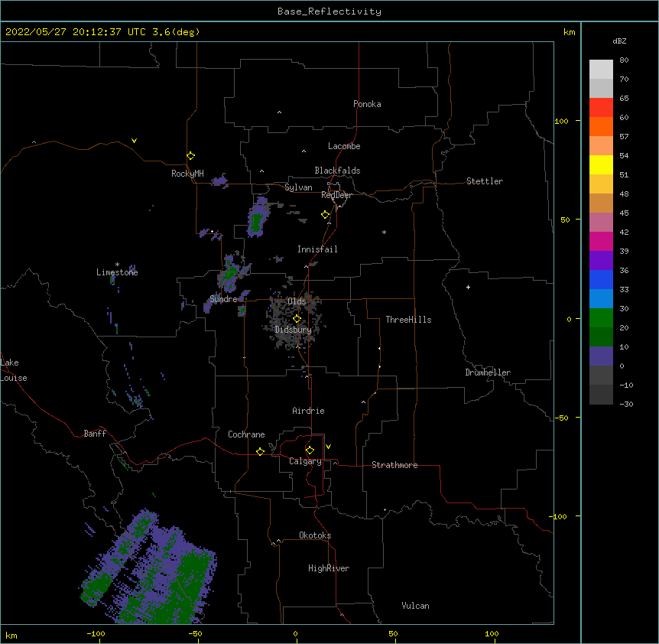Click the -30 value on the dBZ scale
This screenshot has height=644, width=659.
626,404
